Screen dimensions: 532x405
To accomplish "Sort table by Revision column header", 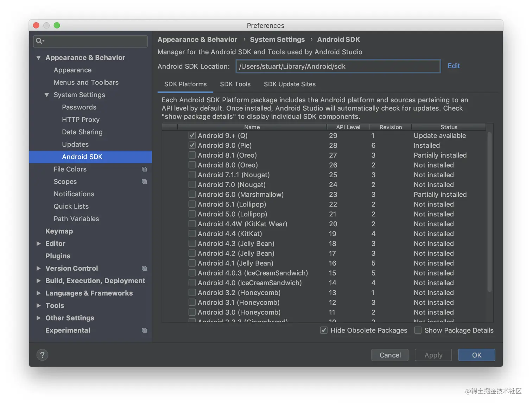I will pos(391,127).
